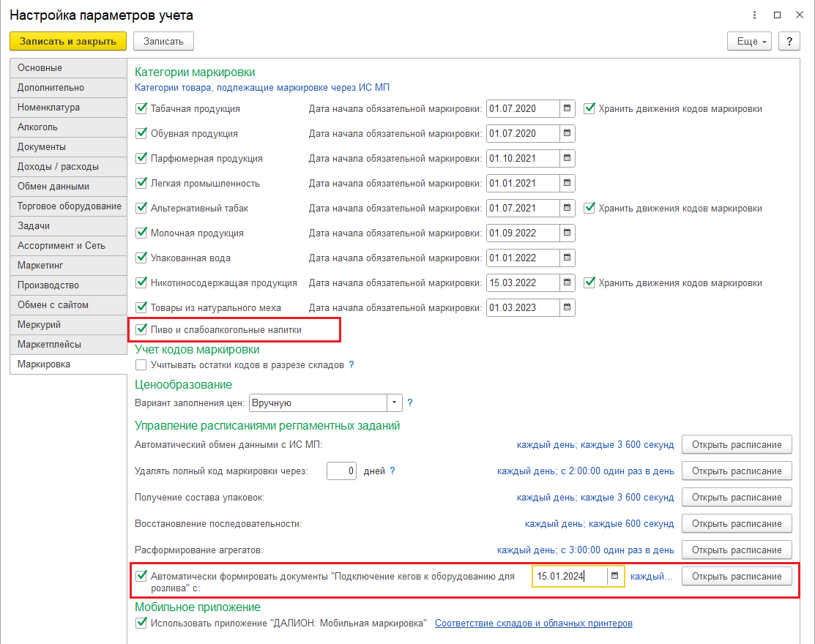Image resolution: width=815 pixels, height=644 pixels.
Task: Open calendar for Табачная продукция date
Action: pos(567,108)
